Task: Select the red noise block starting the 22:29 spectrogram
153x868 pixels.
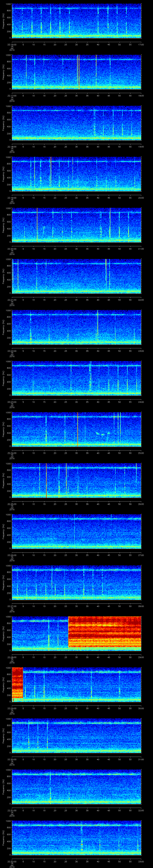Action: tap(17, 683)
